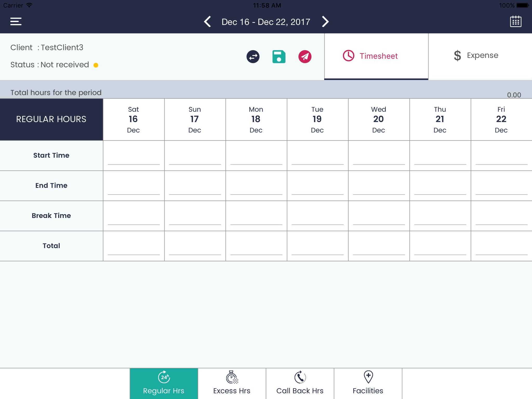
Task: Click Total field for Mon 18
Action: (x=256, y=246)
